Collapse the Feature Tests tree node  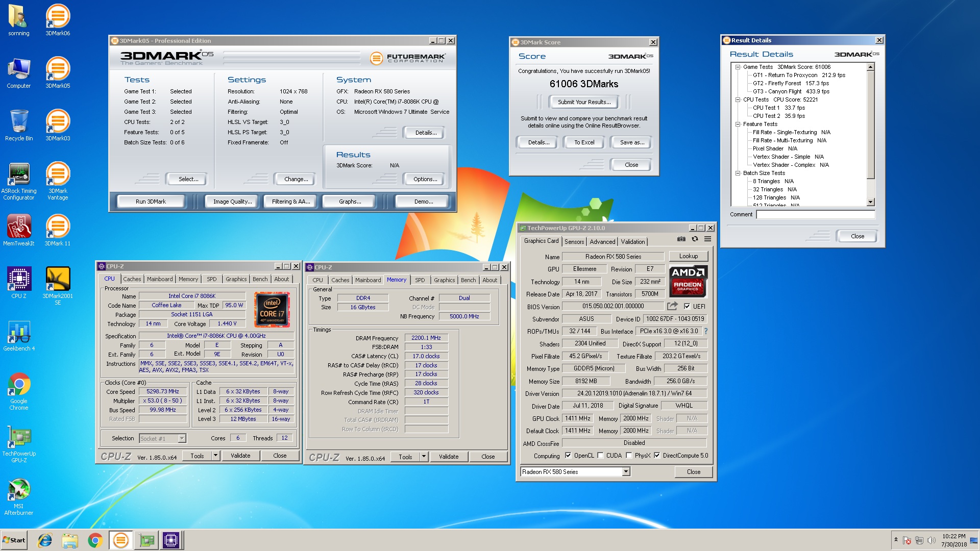click(738, 124)
